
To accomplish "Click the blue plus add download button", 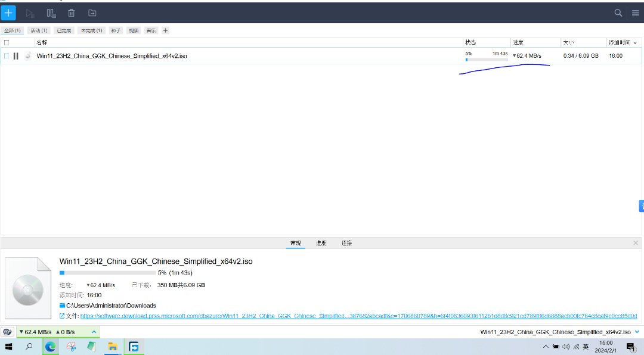I will [x=8, y=13].
